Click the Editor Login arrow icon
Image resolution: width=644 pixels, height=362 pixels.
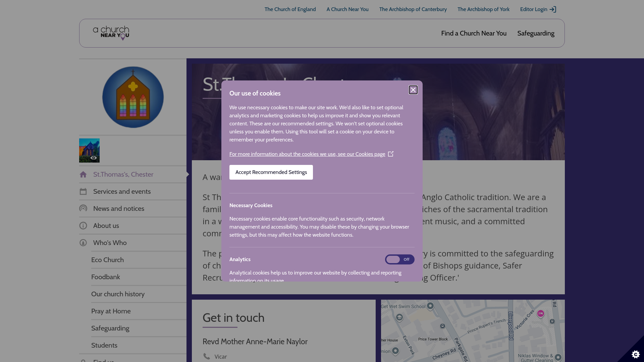(x=553, y=9)
